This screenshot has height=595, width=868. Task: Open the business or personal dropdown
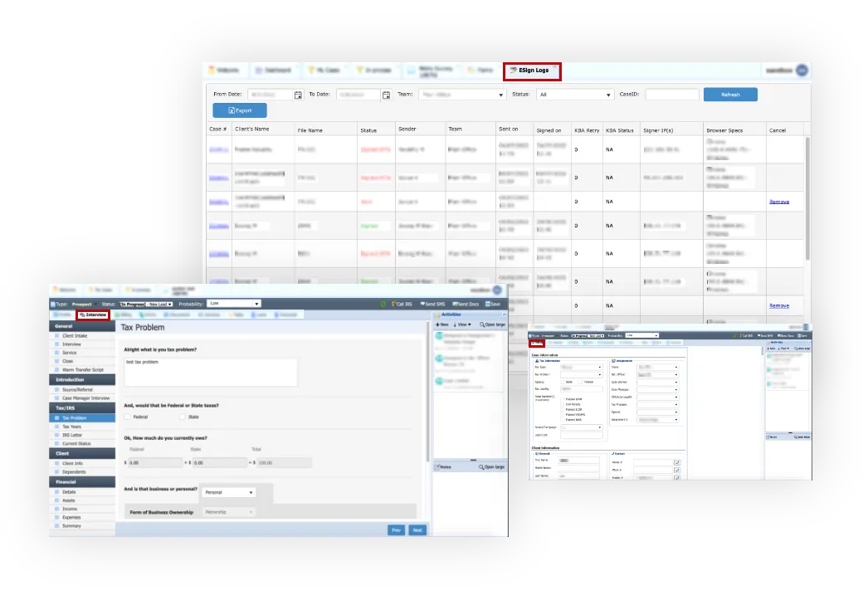click(x=229, y=492)
